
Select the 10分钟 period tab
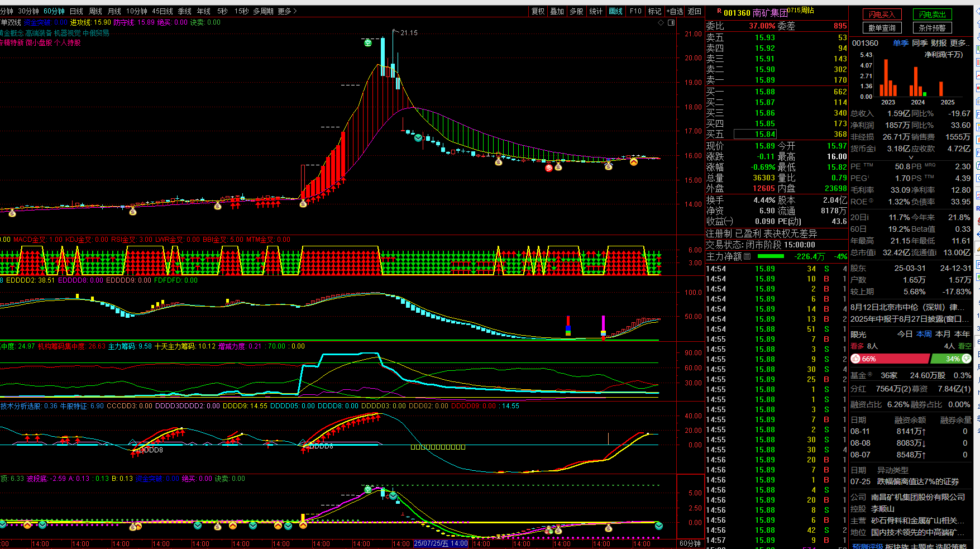coord(137,11)
